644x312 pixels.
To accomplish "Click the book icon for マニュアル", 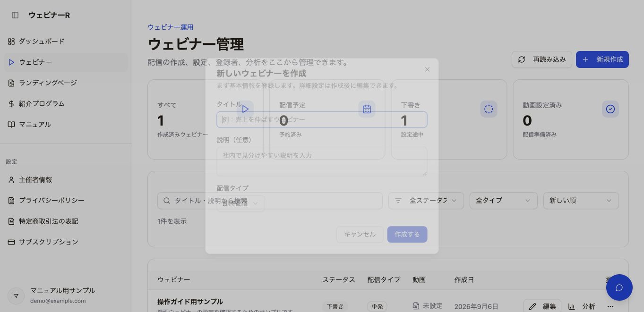I will pos(11,125).
